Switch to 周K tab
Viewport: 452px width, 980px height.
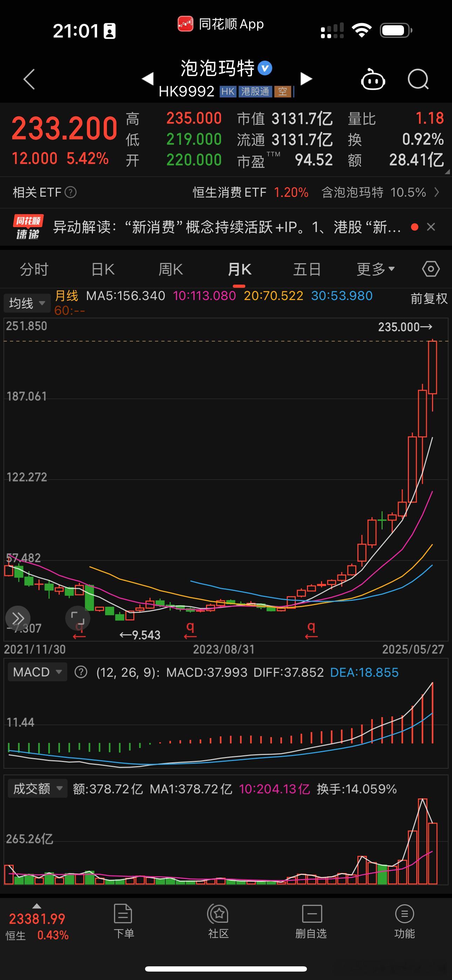click(x=170, y=269)
